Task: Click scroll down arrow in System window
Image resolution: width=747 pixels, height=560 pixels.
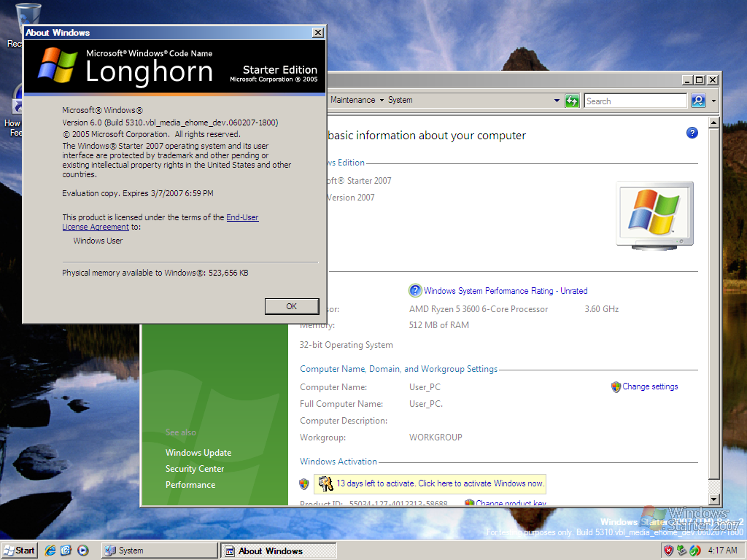Action: coord(713,499)
